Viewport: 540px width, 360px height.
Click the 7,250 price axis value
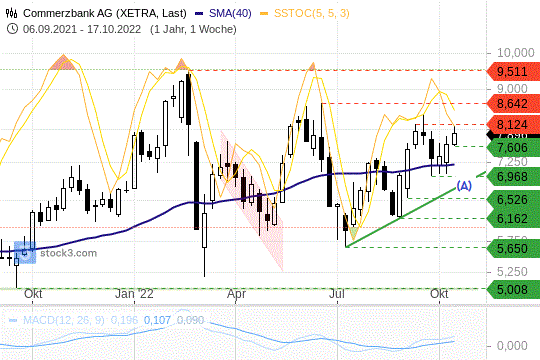pos(512,162)
